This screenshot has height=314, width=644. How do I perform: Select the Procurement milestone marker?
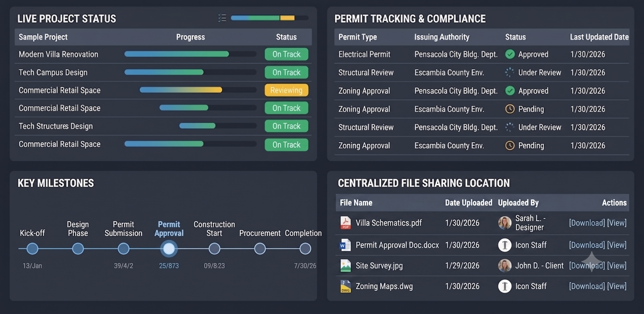260,249
